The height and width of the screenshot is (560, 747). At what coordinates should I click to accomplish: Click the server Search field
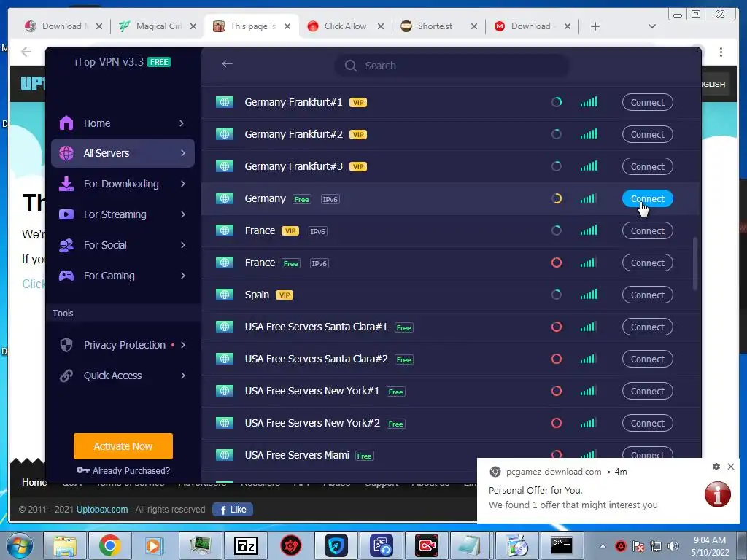(452, 66)
